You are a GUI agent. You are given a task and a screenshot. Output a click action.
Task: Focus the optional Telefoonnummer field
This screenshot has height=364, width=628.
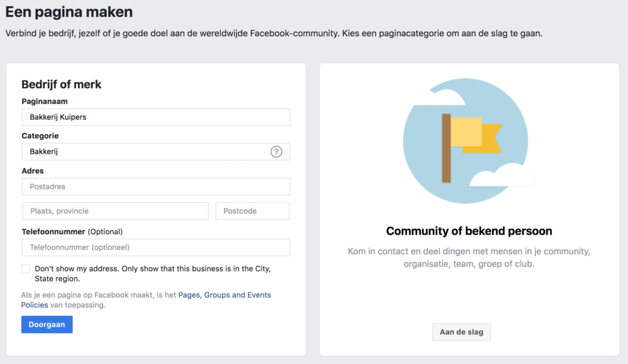coord(155,248)
